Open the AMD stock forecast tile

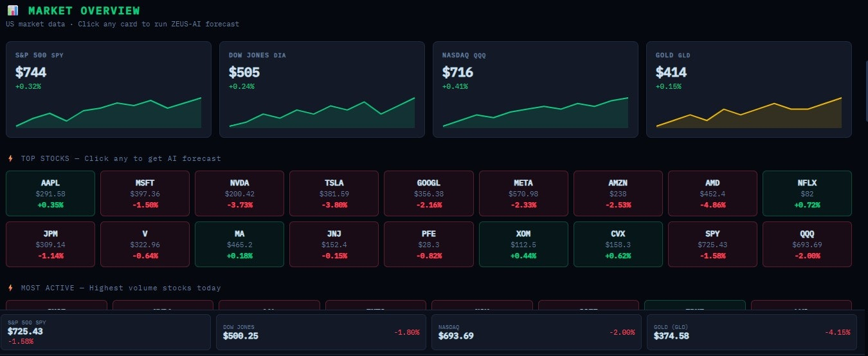coord(712,193)
